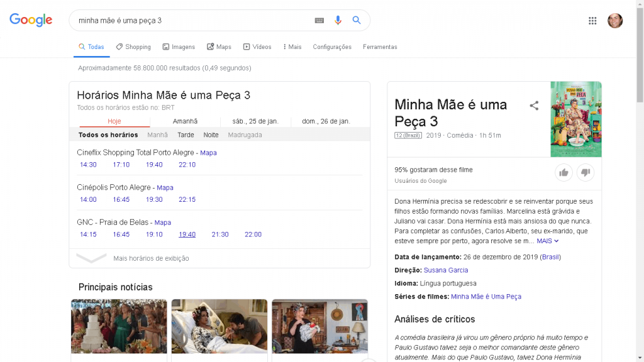The image size is (644, 362).
Task: Go to Google homepage via logo
Action: [31, 19]
